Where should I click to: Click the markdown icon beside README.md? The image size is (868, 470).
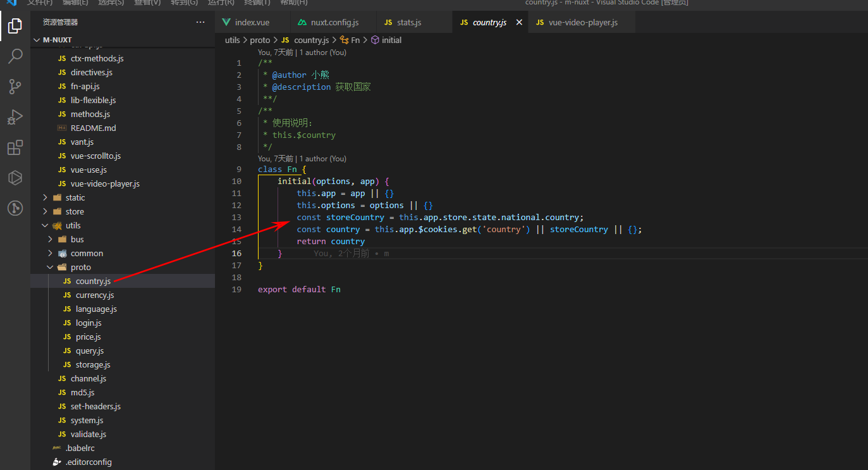coord(62,128)
